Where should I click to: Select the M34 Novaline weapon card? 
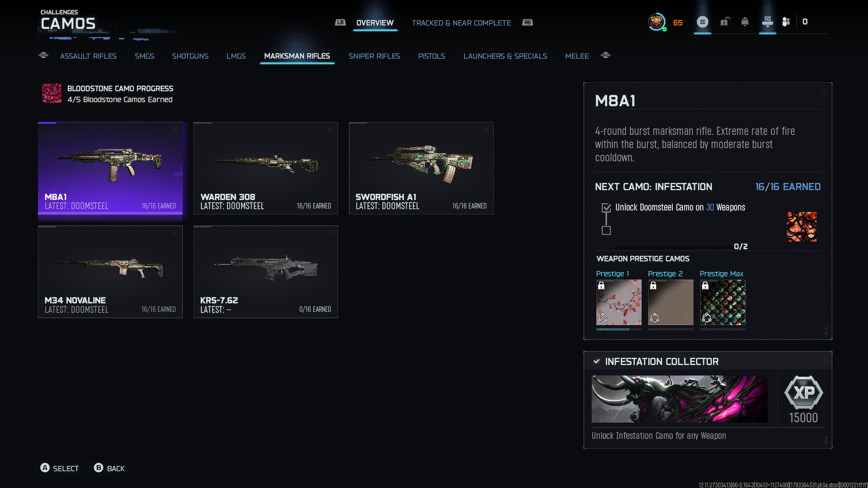click(x=110, y=272)
